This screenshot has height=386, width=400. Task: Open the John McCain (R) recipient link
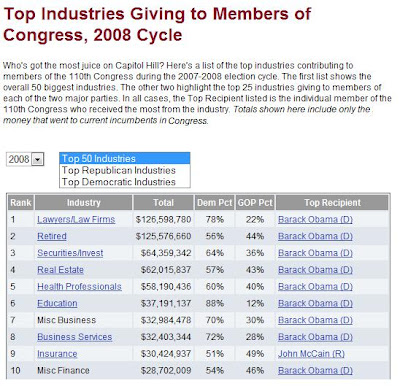pyautogui.click(x=311, y=354)
